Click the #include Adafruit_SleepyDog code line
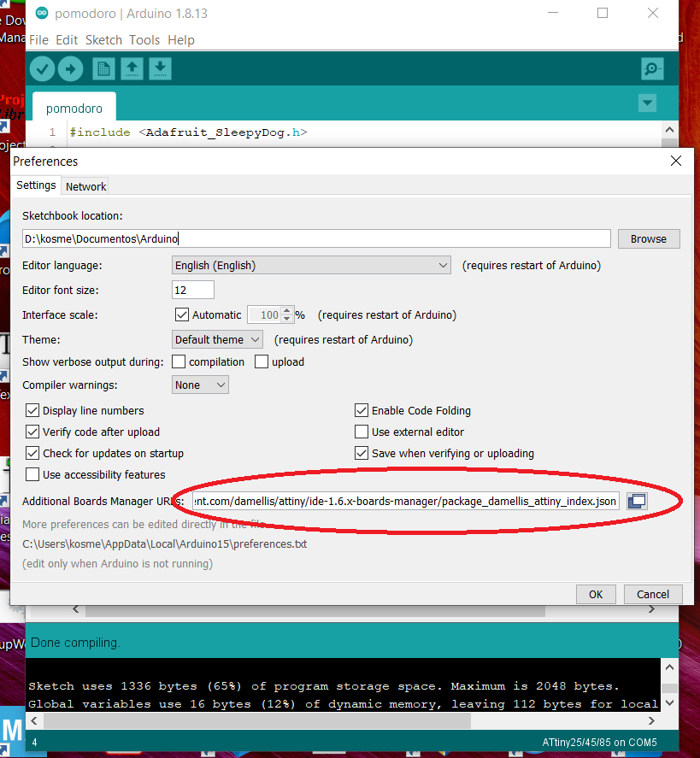The height and width of the screenshot is (758, 700). pos(189,132)
